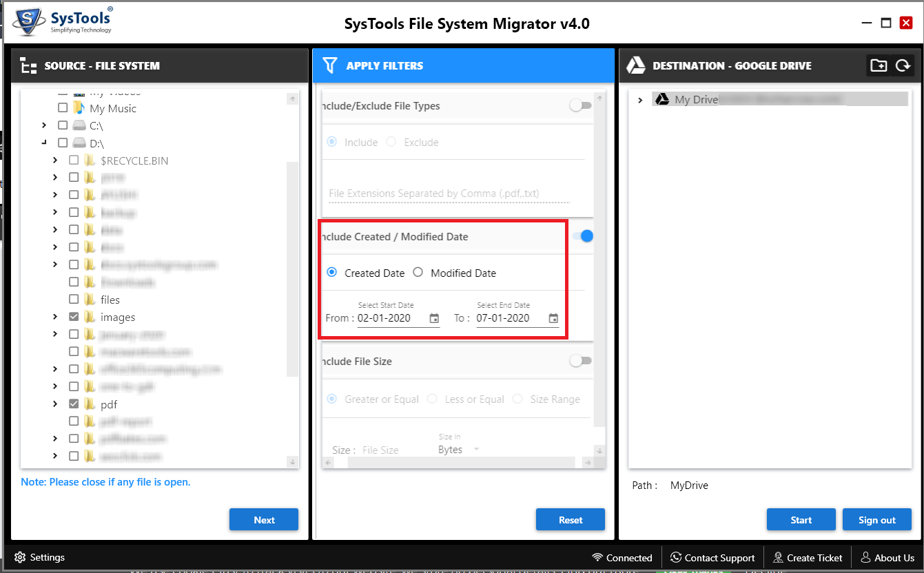Check the C:\ drive checkbox
This screenshot has height=573, width=924.
[63, 125]
